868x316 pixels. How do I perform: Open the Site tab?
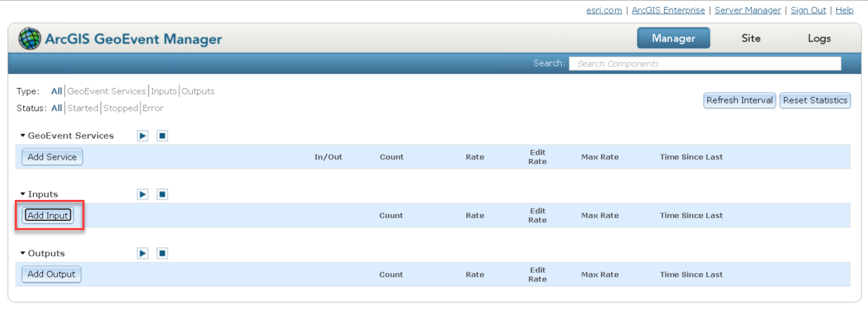click(x=751, y=38)
